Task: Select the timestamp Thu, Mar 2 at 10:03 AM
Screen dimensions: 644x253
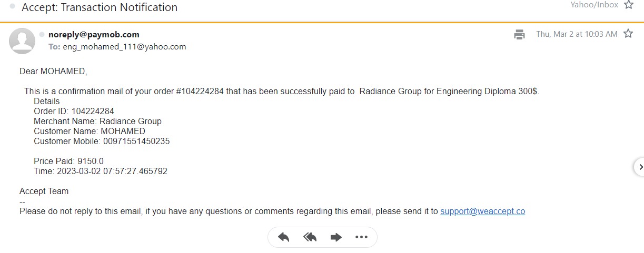Action: point(577,34)
